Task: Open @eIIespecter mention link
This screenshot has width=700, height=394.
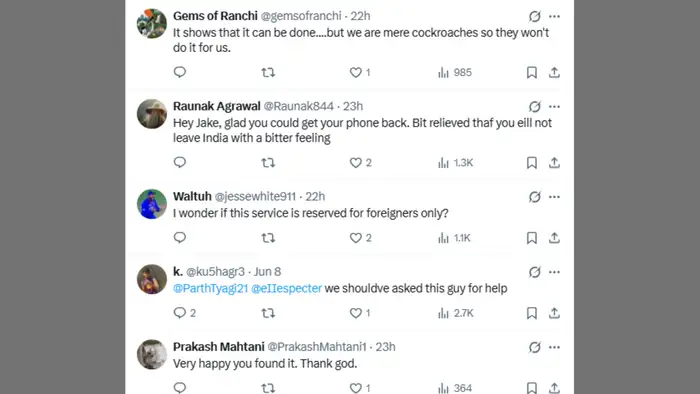Action: pos(286,288)
